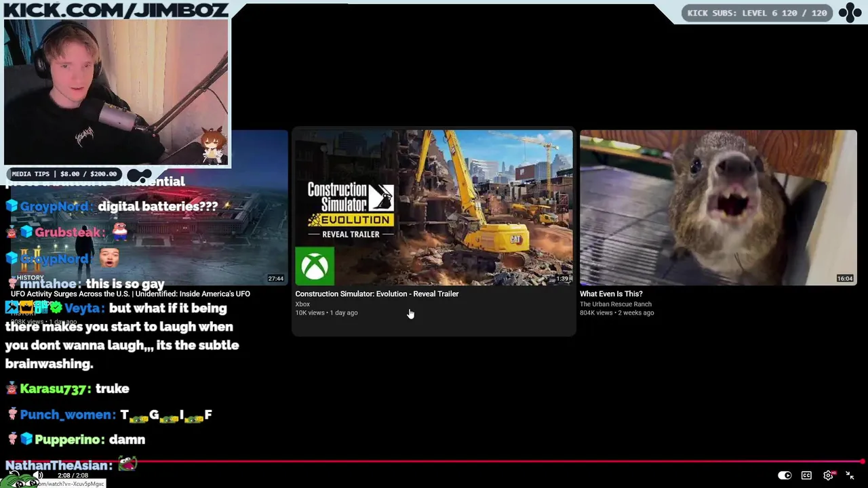868x488 pixels.
Task: Open the Xbox channel name link
Action: 302,304
